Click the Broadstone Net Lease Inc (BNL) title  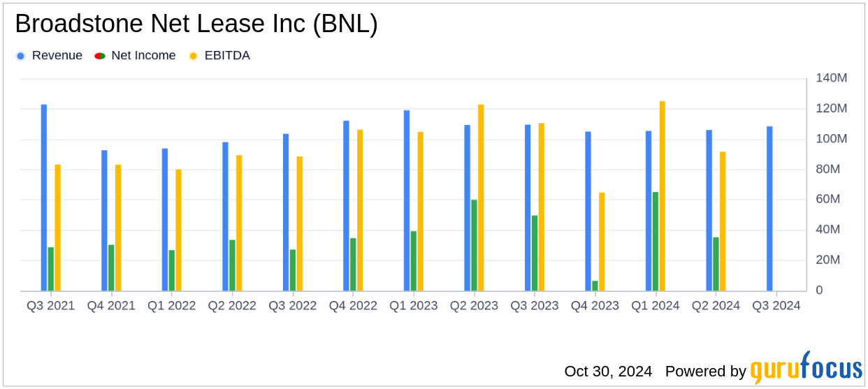pos(196,24)
